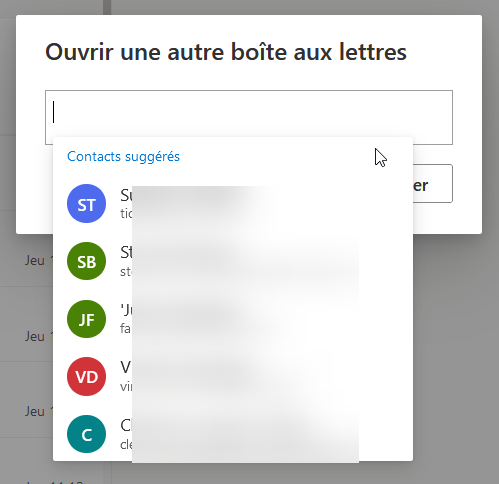Pick the red VD contact avatar
The image size is (499, 484).
point(86,377)
